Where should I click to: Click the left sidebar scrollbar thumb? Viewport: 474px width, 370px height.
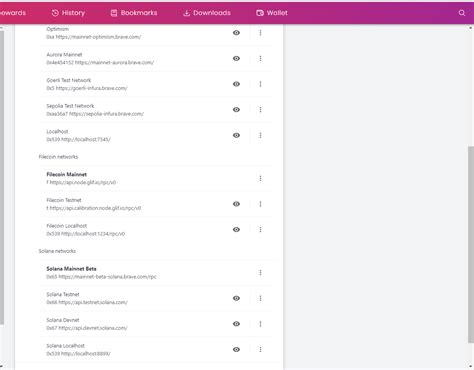2,177
